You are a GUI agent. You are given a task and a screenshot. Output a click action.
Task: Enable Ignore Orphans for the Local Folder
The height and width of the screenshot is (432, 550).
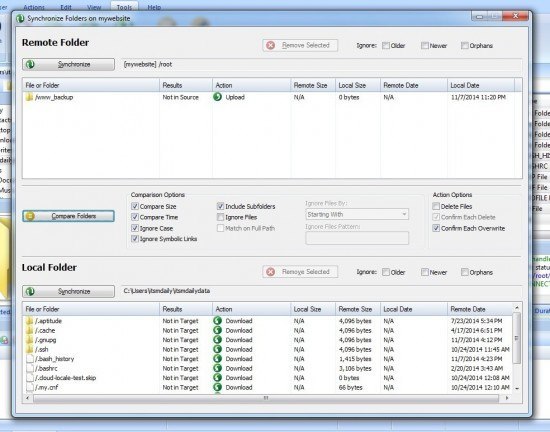465,272
